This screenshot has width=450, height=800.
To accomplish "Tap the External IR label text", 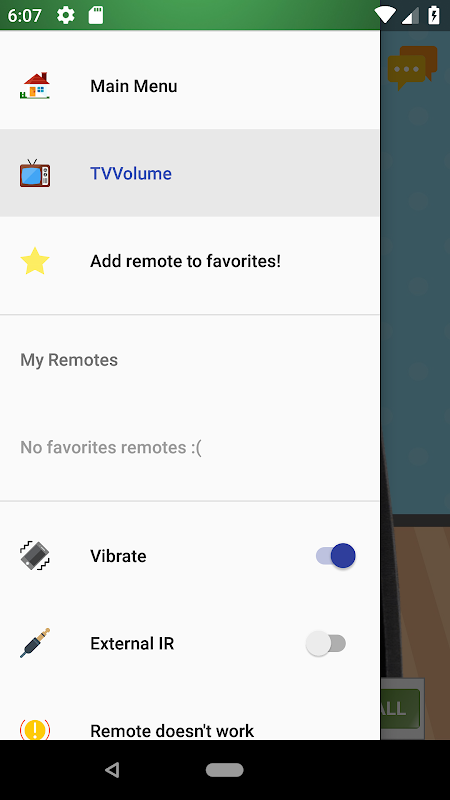I will point(132,643).
